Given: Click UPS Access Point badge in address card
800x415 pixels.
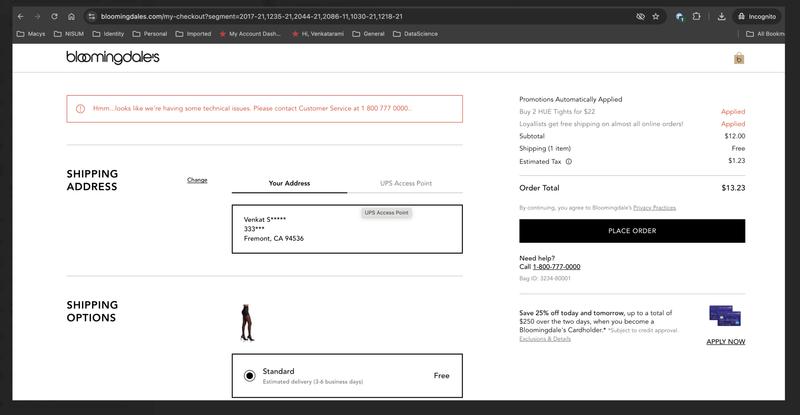Looking at the screenshot, I should click(x=386, y=213).
